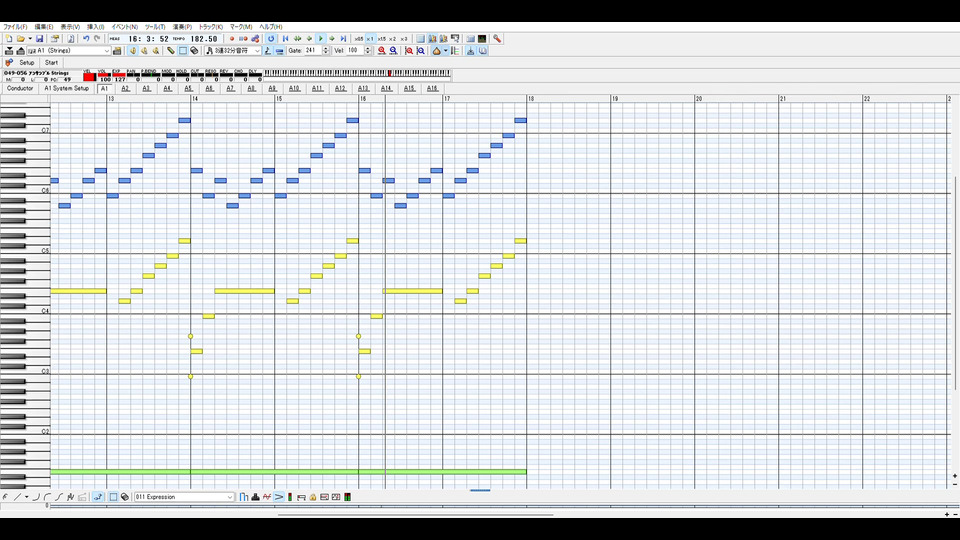Click the Setup button
960x540 pixels.
27,62
